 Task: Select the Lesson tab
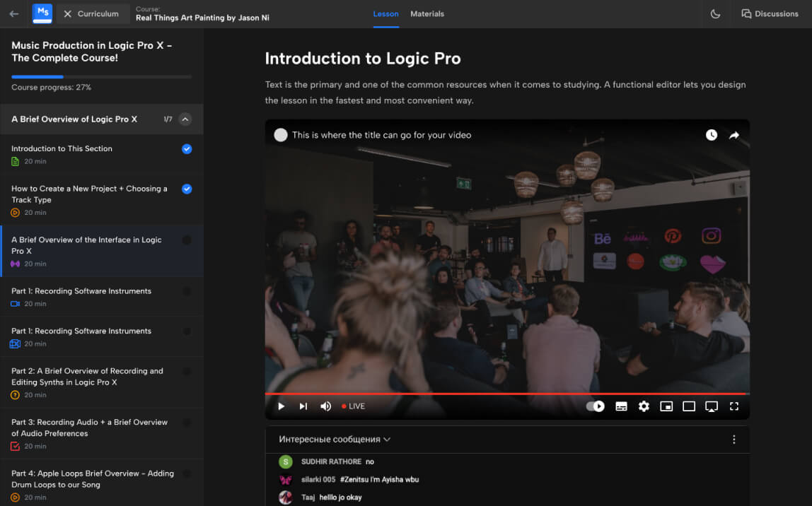coord(385,14)
